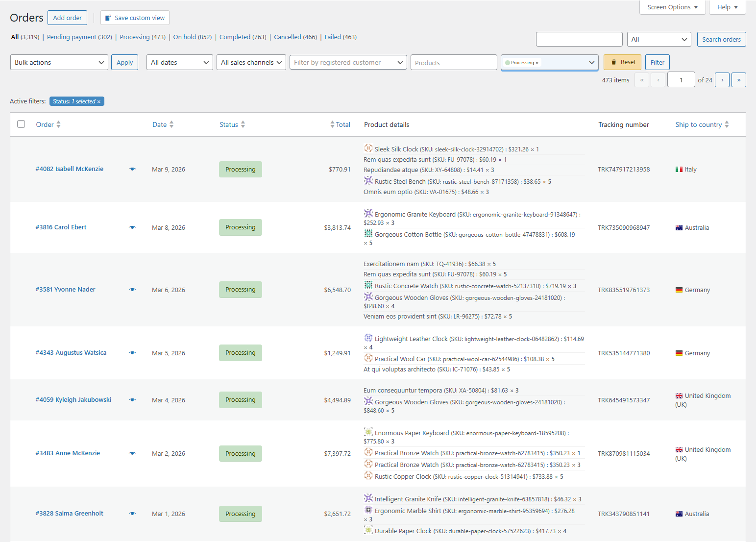The image size is (756, 542).
Task: Click Gorgeous Wooden Gloves thumbnail in order #3581
Action: click(368, 296)
